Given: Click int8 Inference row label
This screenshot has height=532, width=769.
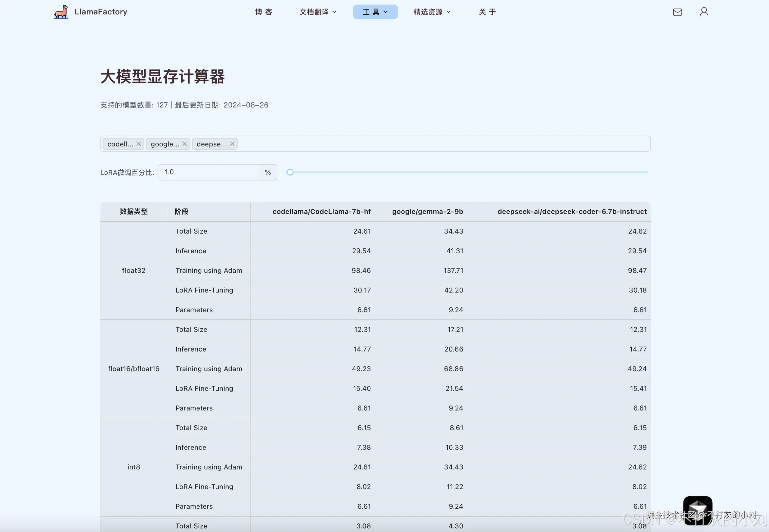Looking at the screenshot, I should [191, 448].
